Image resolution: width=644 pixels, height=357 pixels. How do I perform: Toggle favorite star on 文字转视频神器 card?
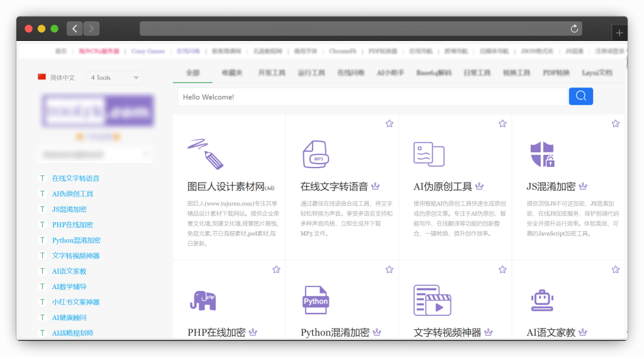pos(502,270)
